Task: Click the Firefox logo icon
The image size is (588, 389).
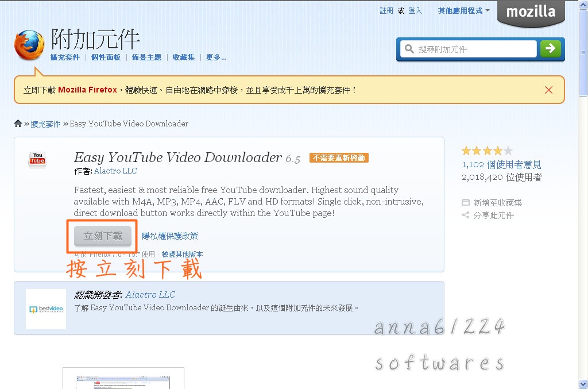Action: 29,45
